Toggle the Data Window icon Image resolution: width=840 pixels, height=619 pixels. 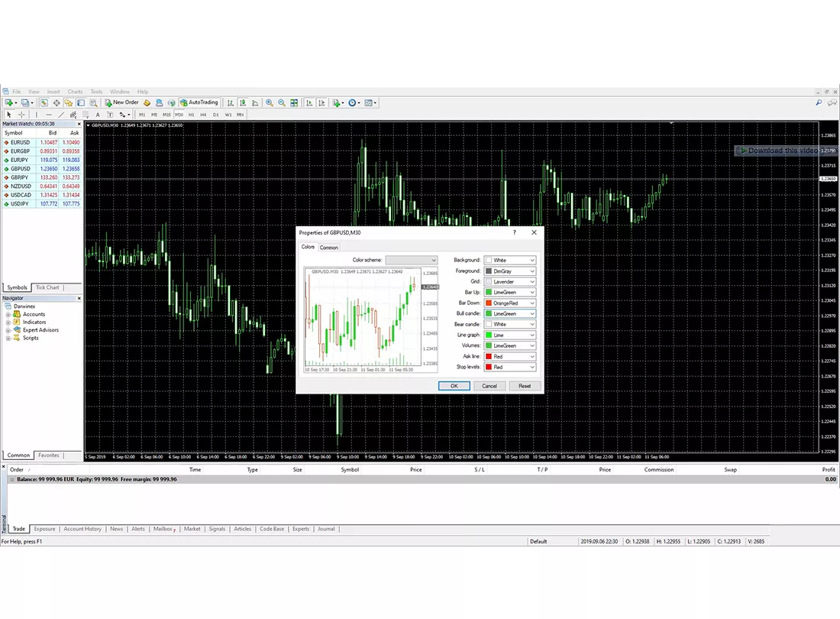click(x=57, y=103)
